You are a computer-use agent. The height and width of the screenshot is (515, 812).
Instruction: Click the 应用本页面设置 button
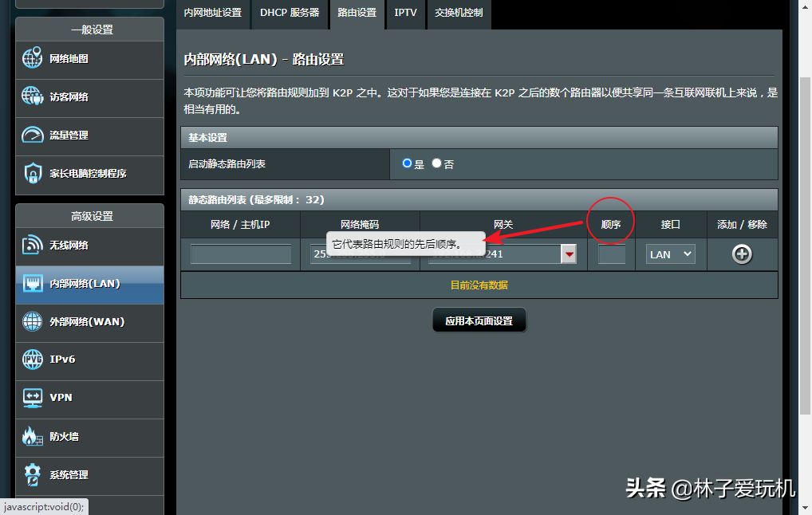(479, 321)
